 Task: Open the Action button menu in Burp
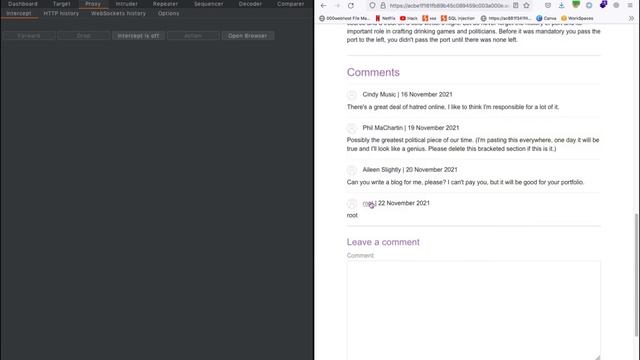tap(193, 36)
